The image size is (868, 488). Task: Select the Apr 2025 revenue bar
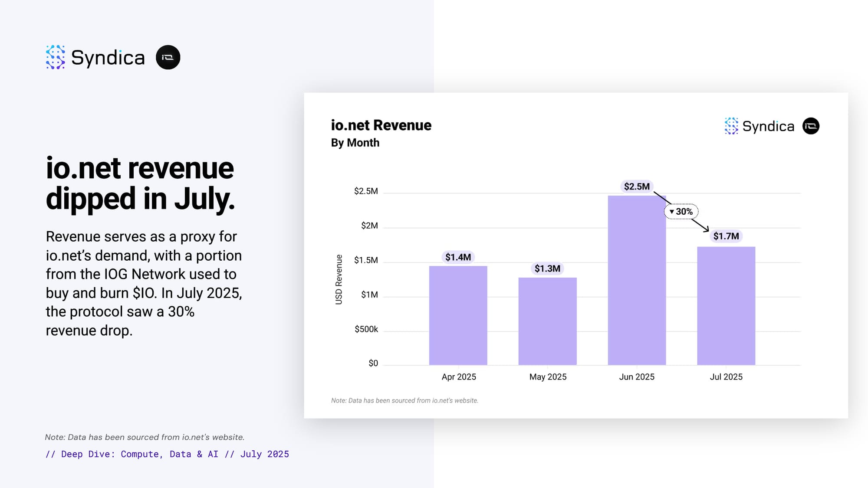(x=458, y=315)
